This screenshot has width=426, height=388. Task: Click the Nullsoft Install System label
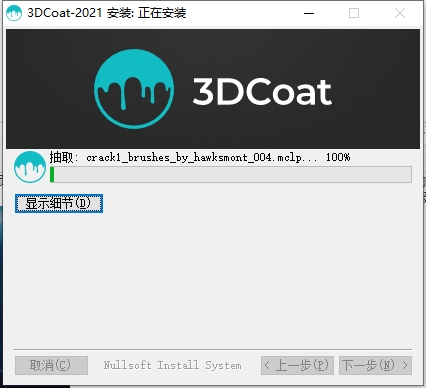pyautogui.click(x=172, y=365)
